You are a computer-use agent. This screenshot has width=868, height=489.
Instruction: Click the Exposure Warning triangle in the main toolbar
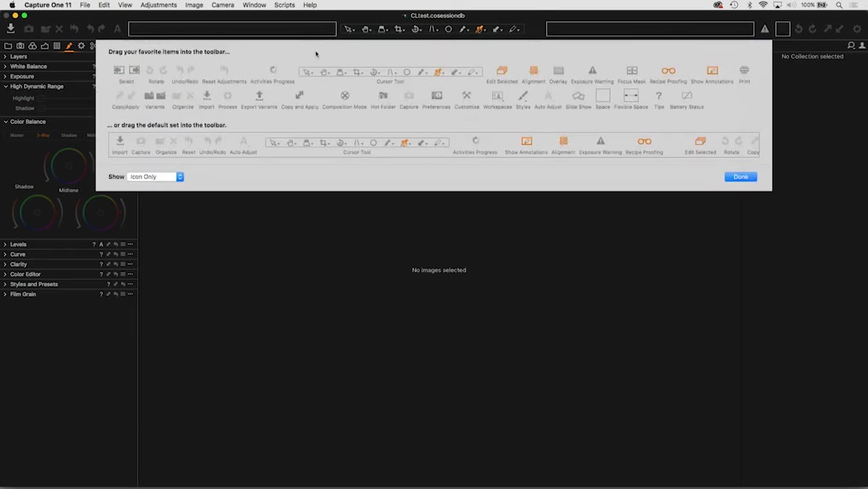765,29
